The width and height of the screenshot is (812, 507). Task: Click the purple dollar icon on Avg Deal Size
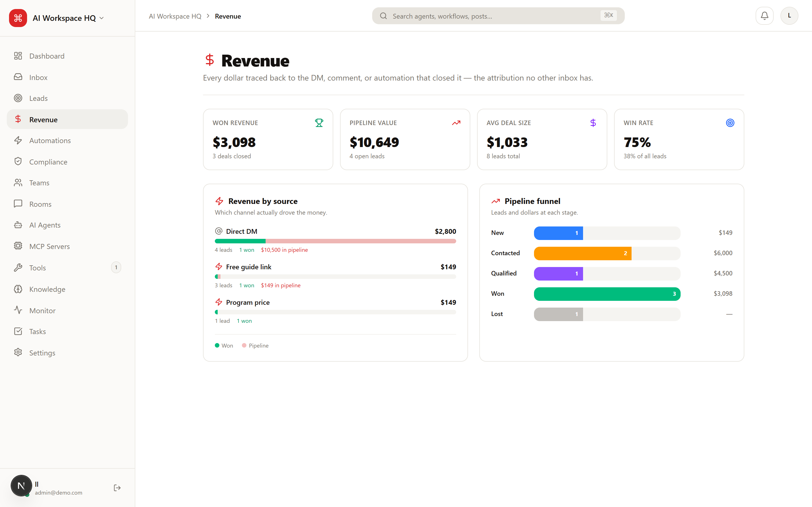[593, 123]
